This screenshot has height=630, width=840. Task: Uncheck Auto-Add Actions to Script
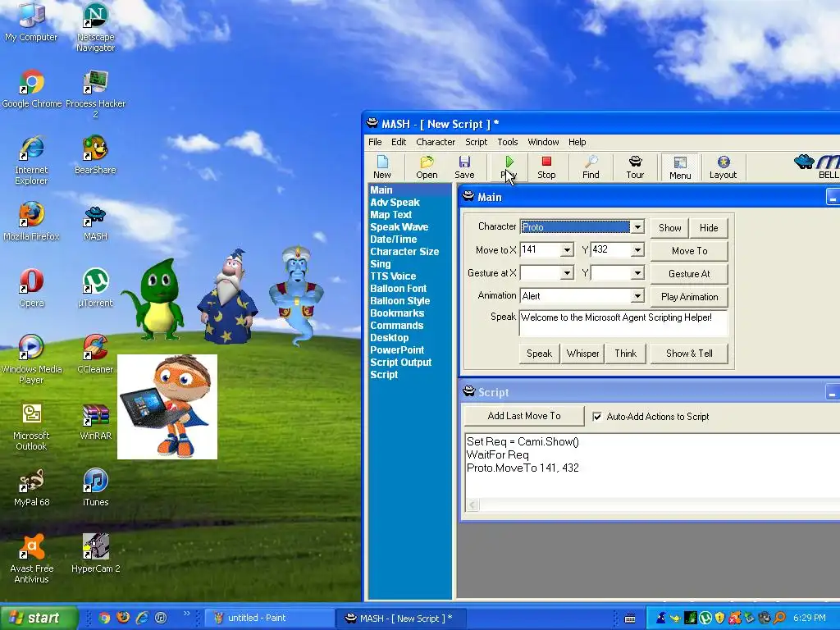tap(597, 417)
